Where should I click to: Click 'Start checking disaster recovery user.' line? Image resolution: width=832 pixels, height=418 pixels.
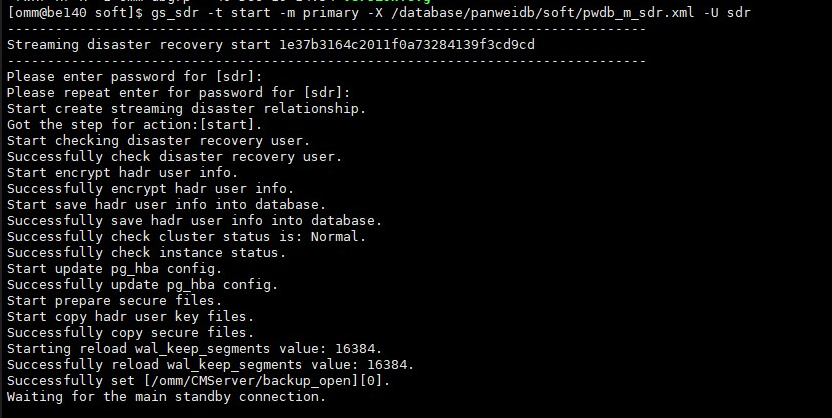pyautogui.click(x=159, y=141)
